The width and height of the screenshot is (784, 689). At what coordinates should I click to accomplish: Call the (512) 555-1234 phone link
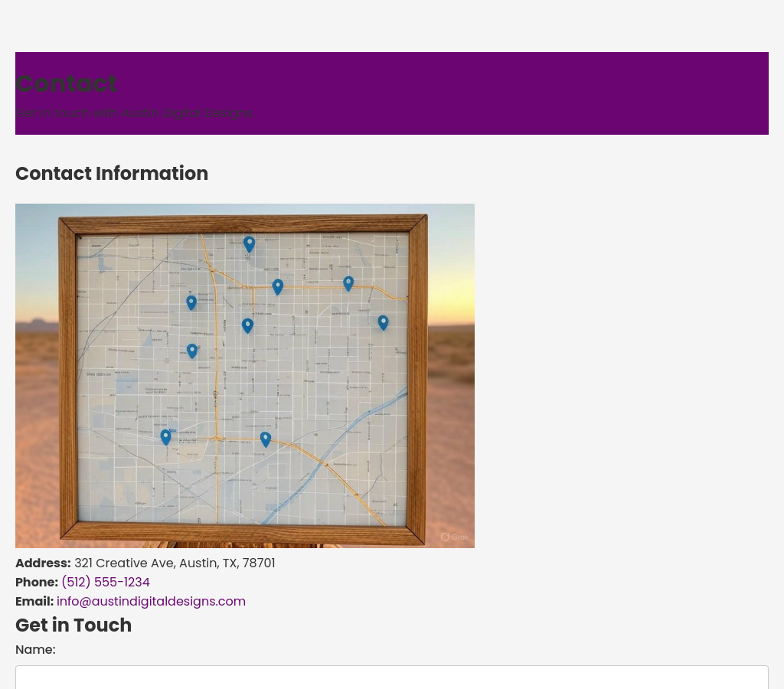pyautogui.click(x=106, y=583)
